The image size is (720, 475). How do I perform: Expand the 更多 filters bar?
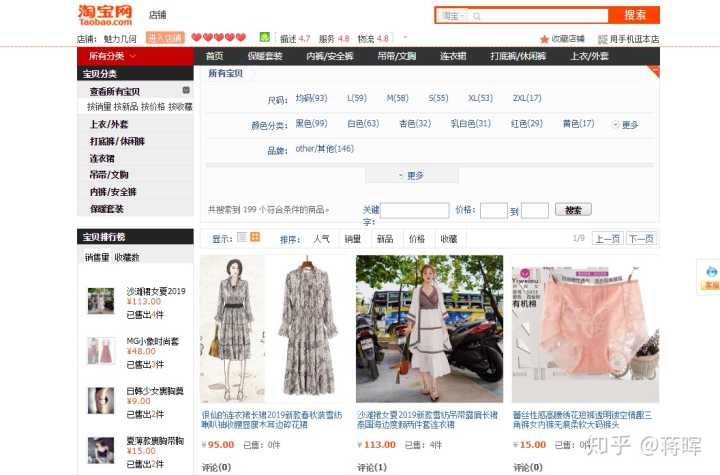click(x=412, y=175)
